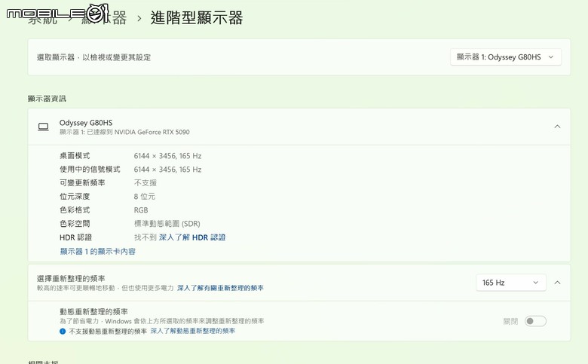Click the HDR 認證 row label

[75, 237]
